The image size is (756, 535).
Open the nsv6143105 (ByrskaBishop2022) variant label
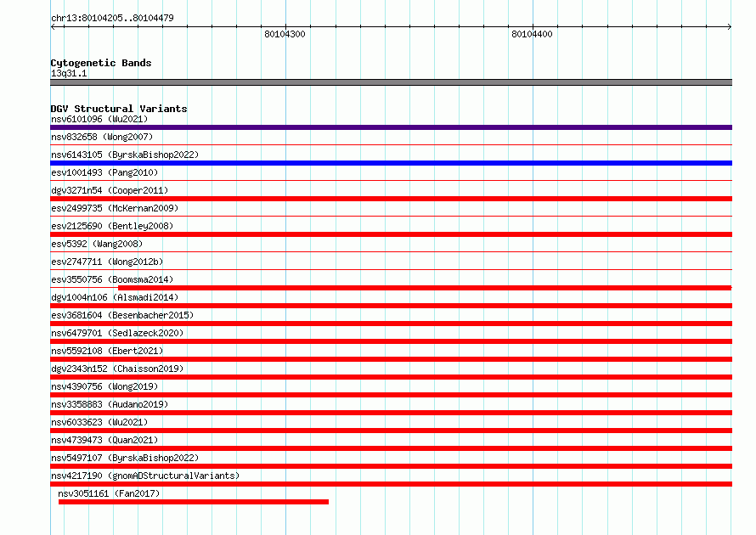(125, 155)
